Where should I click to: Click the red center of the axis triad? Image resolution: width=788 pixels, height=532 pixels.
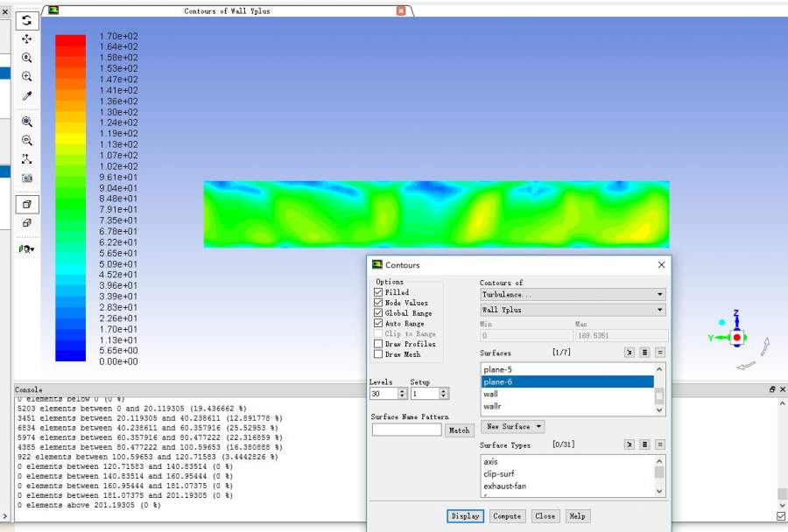click(736, 337)
